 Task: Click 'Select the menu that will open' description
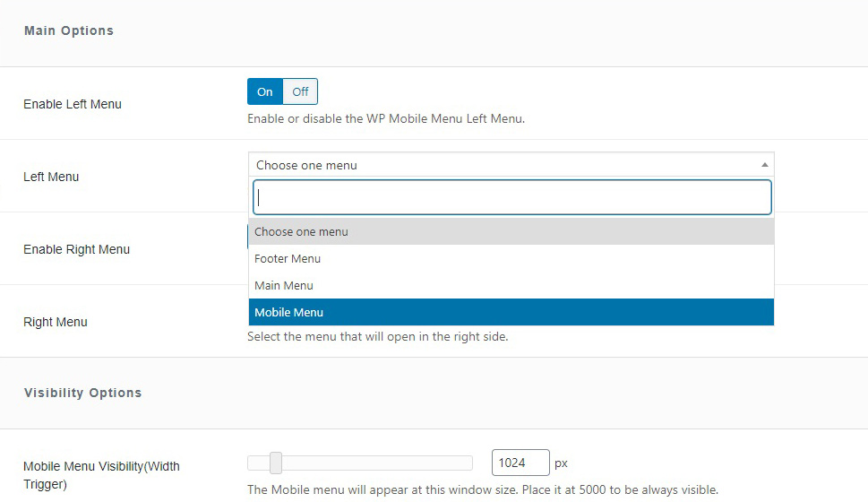tap(377, 336)
